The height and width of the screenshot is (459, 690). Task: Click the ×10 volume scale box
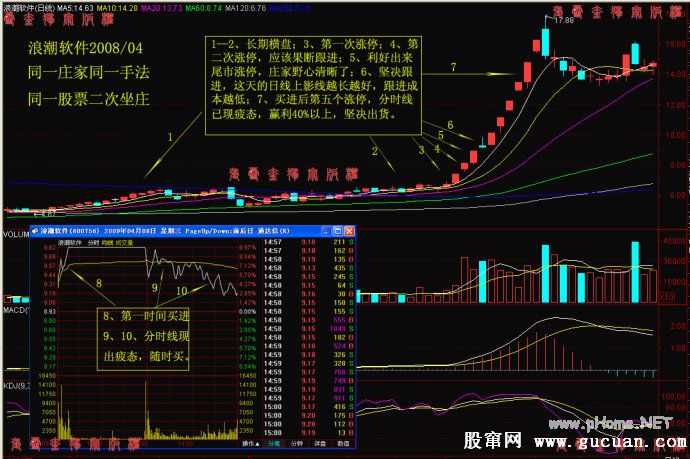click(x=667, y=297)
